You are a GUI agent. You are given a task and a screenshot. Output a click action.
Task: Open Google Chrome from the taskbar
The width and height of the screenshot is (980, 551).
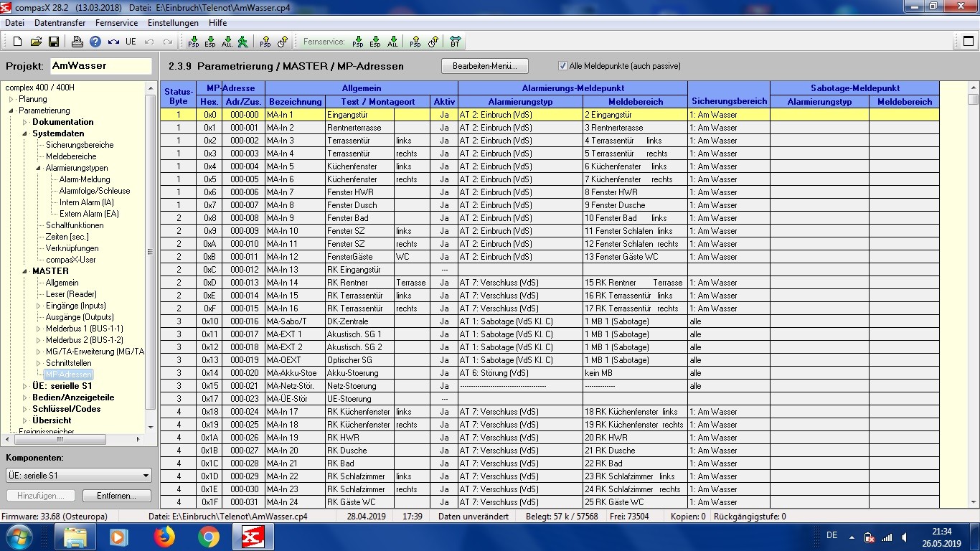pyautogui.click(x=209, y=536)
